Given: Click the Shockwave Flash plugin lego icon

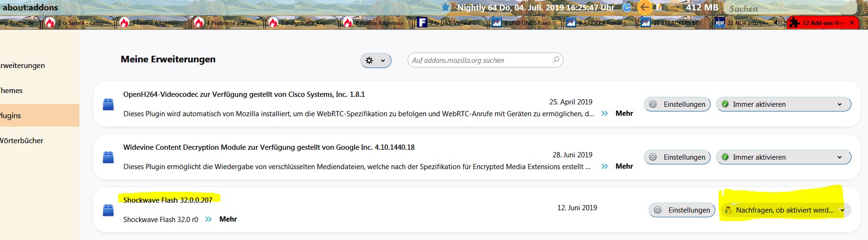Looking at the screenshot, I should click(108, 210).
